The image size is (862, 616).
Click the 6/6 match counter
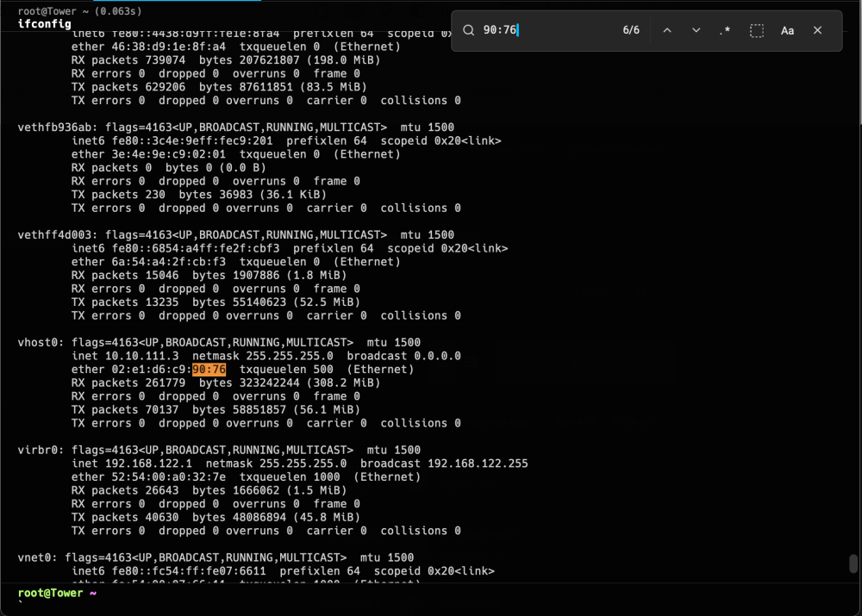point(631,30)
